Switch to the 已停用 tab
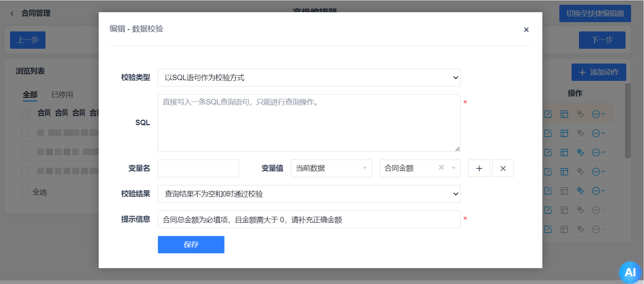Screen dimensions: 644x284 (62, 95)
